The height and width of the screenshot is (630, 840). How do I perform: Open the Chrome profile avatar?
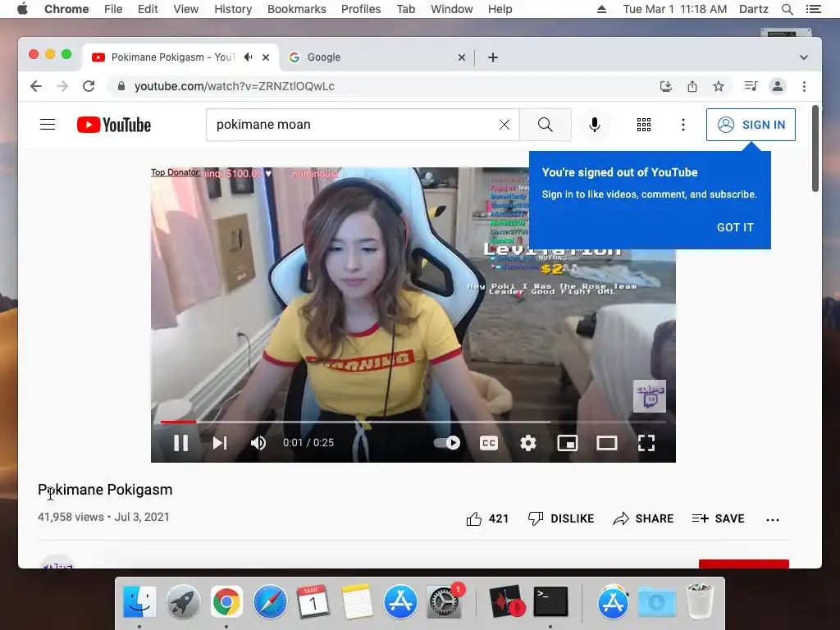[x=778, y=86]
